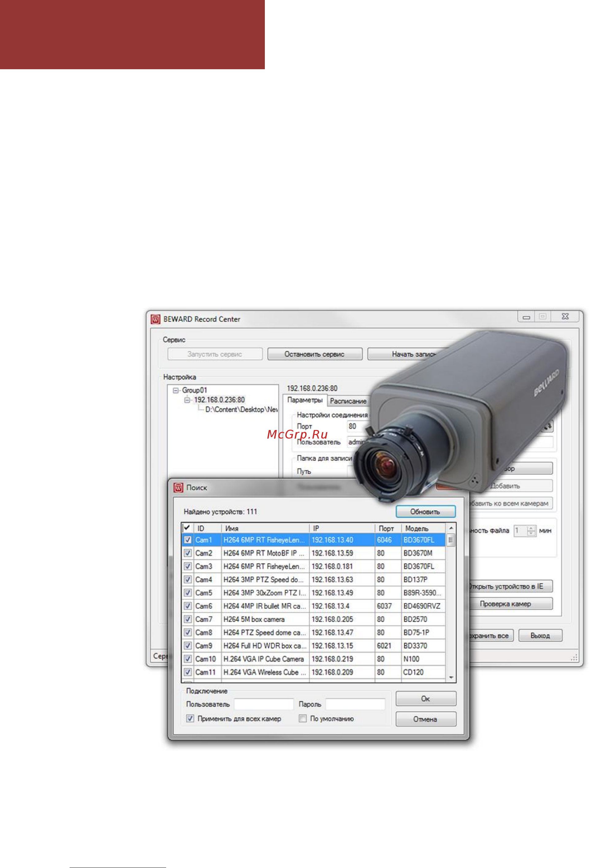Uncheck the Cam7 row checkbox
This screenshot has width=591, height=868.
pos(188,620)
